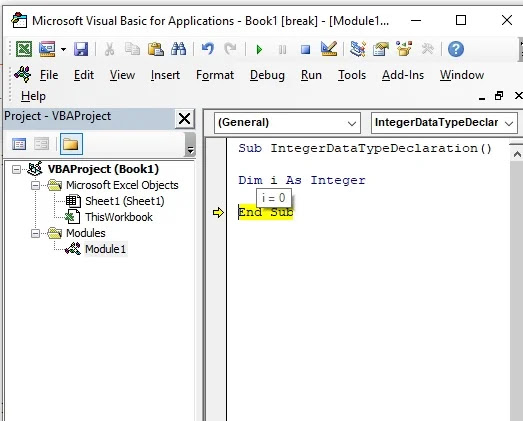Select the Modules folder in tree
The height and width of the screenshot is (421, 523).
pos(85,233)
